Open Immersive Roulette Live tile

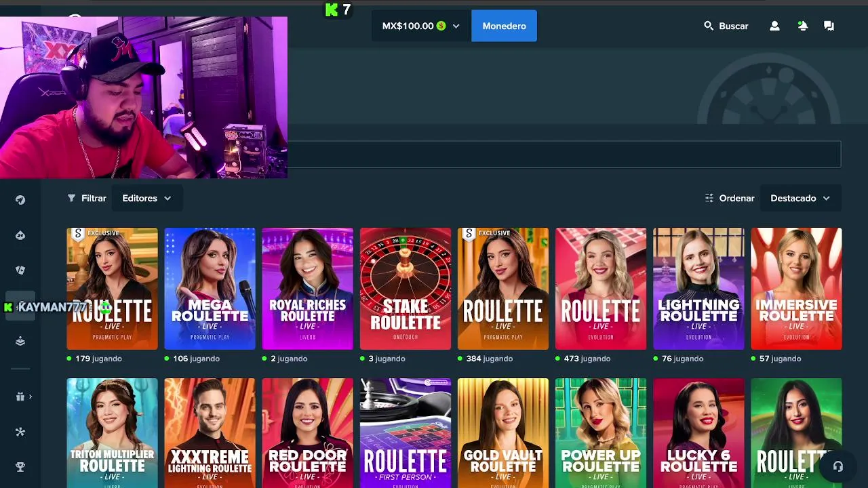click(x=796, y=289)
